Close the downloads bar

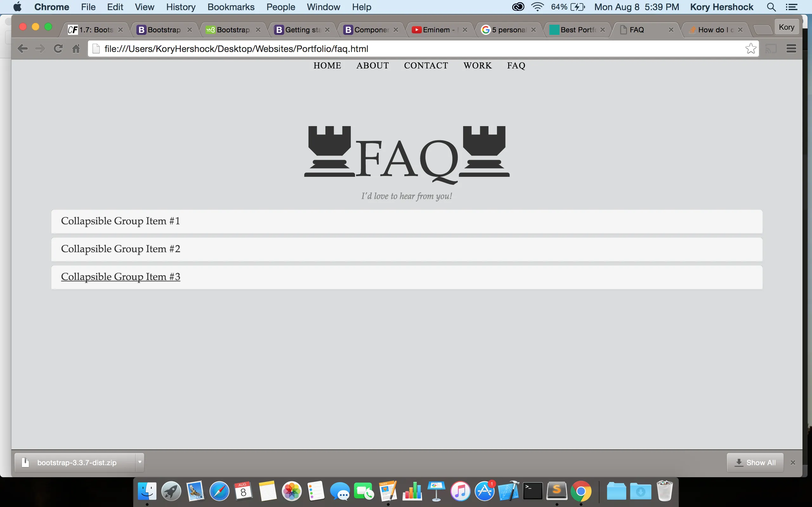[x=793, y=462]
